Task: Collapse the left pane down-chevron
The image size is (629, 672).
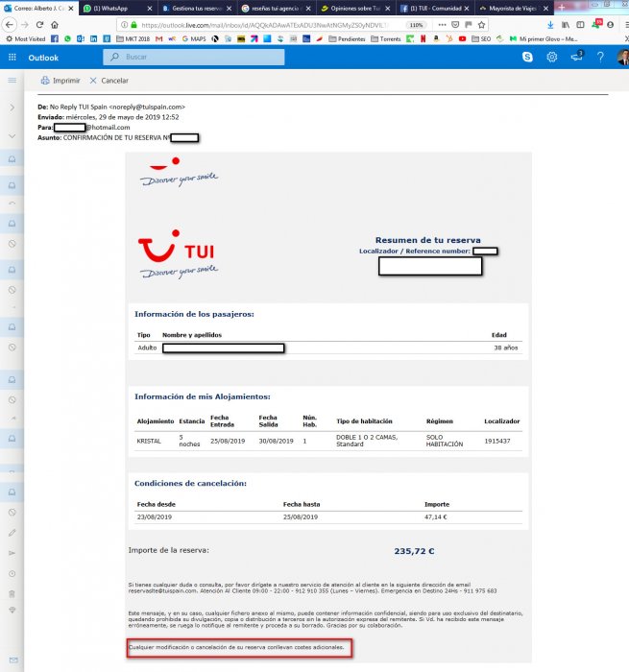Action: [x=12, y=136]
